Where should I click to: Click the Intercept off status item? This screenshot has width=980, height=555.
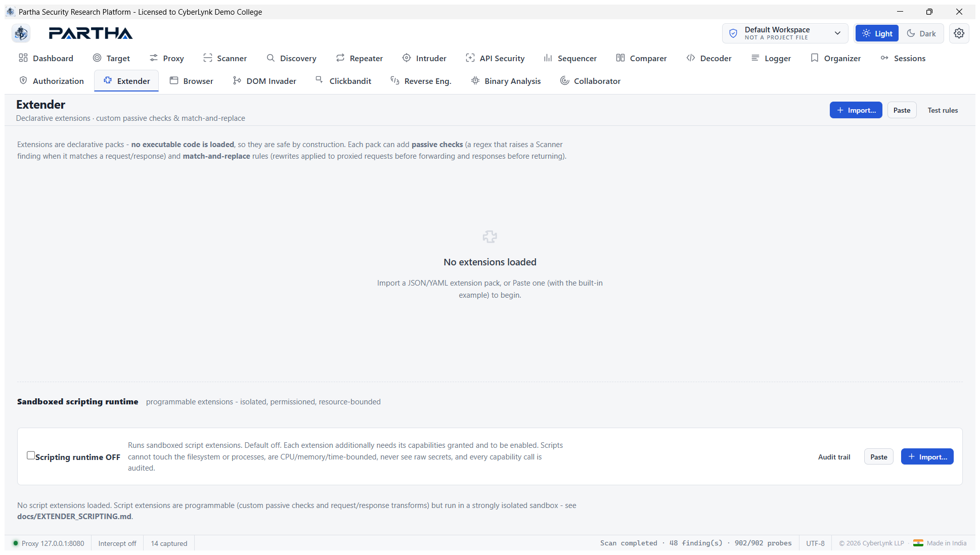pos(117,543)
